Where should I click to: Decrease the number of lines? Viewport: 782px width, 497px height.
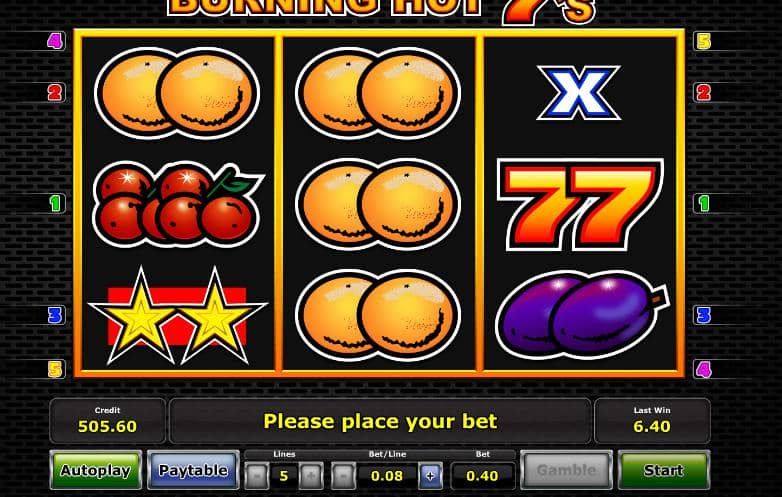(x=257, y=476)
